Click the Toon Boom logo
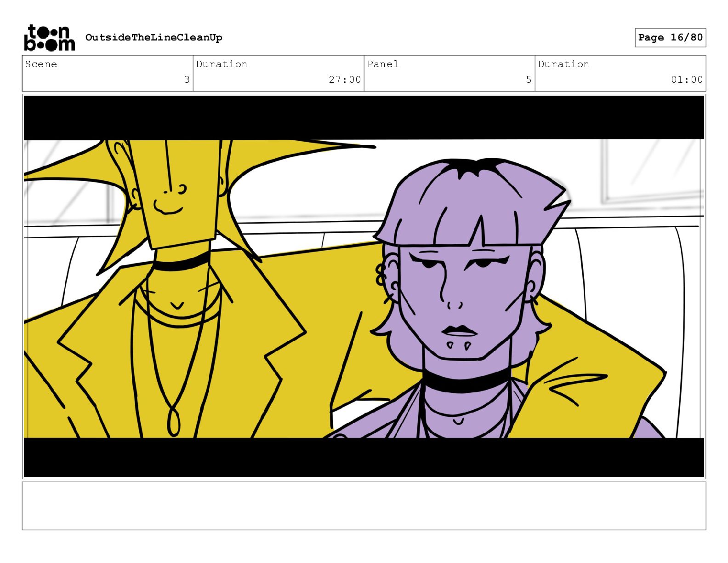The height and width of the screenshot is (563, 728). tap(49, 37)
